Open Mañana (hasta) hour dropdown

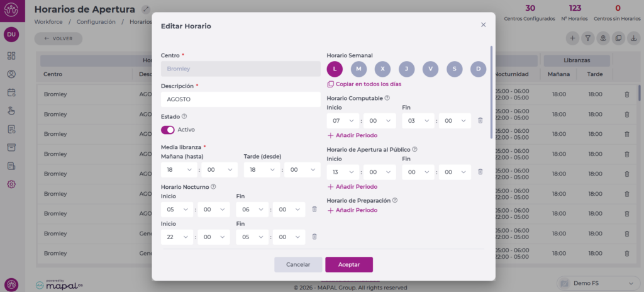177,170
